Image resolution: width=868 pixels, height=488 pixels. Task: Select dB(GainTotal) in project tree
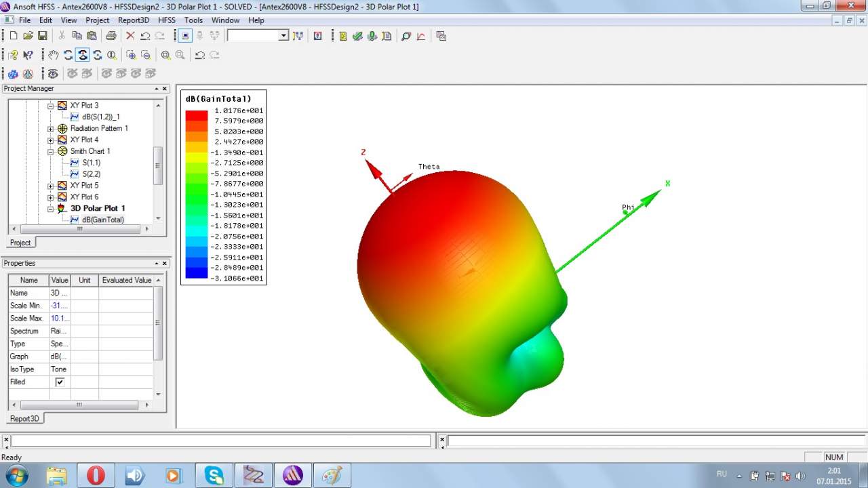102,220
